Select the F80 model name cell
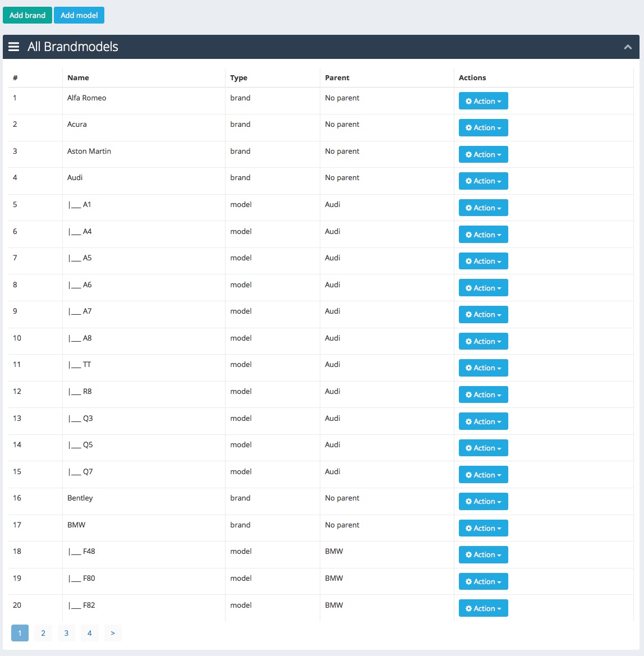Viewport: 644px width, 656px height. click(x=144, y=581)
